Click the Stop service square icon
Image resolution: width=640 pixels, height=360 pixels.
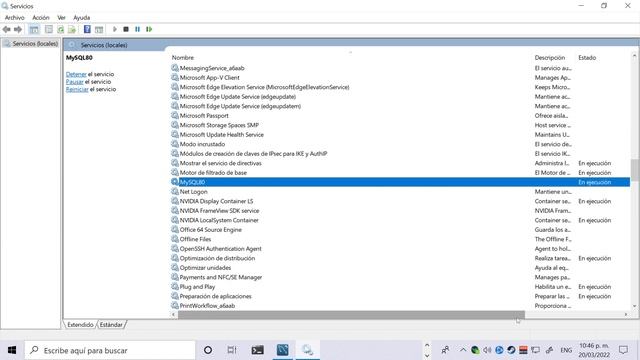126,29
